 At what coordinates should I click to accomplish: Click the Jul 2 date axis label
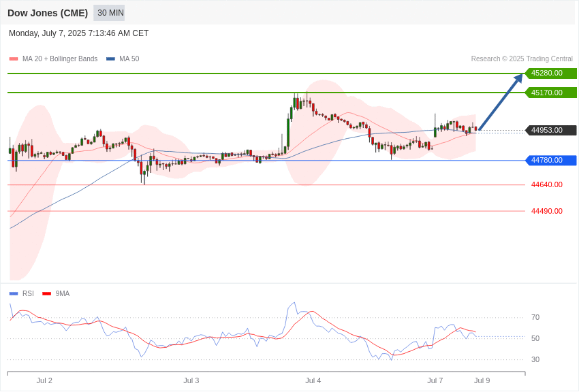(44, 381)
